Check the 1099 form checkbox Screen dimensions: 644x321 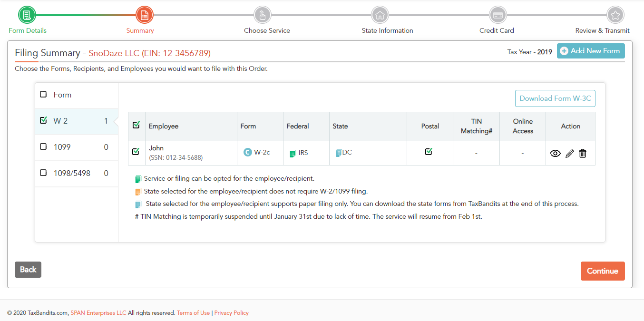pyautogui.click(x=43, y=146)
